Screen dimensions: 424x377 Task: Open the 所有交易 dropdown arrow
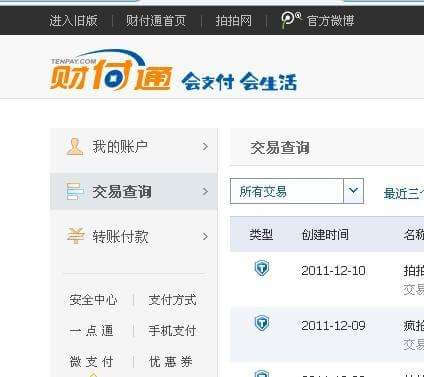click(x=353, y=191)
